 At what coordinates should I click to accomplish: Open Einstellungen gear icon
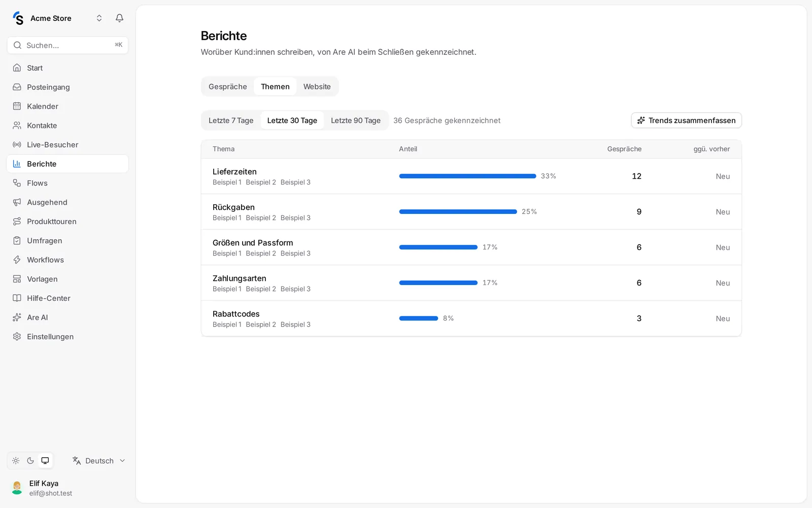17,337
